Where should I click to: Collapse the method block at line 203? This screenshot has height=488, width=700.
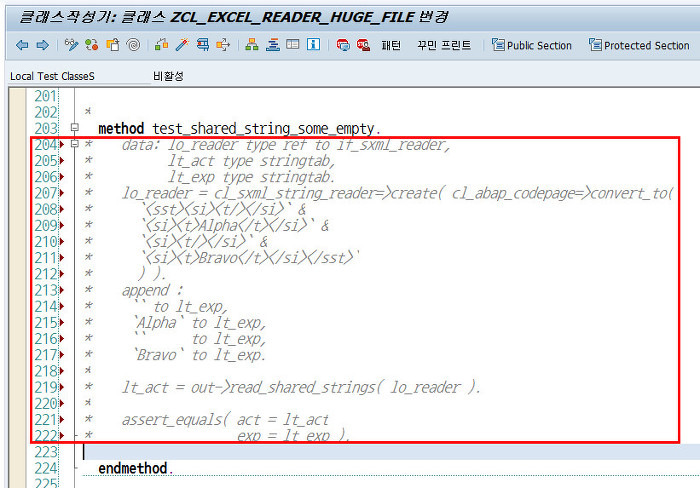click(x=75, y=127)
